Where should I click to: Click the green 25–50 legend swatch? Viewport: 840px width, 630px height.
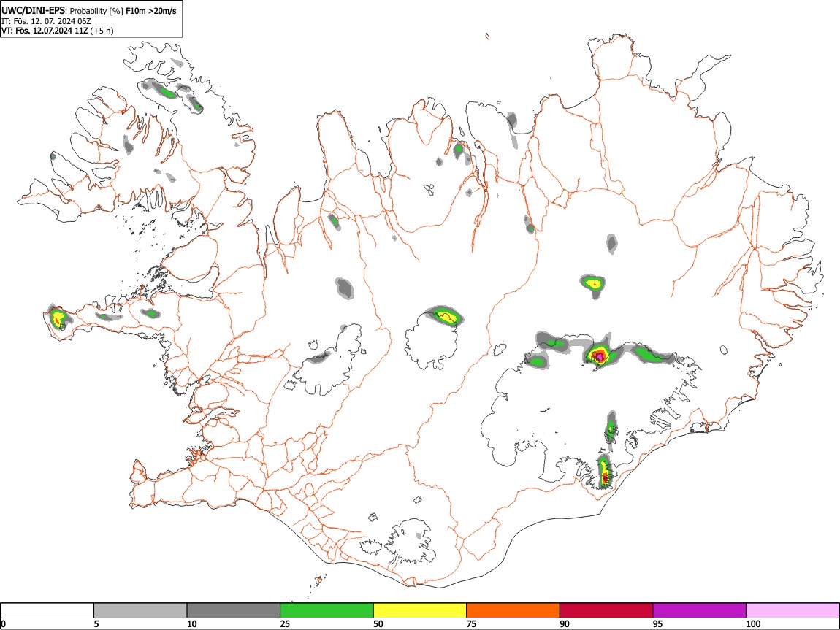pos(327,611)
